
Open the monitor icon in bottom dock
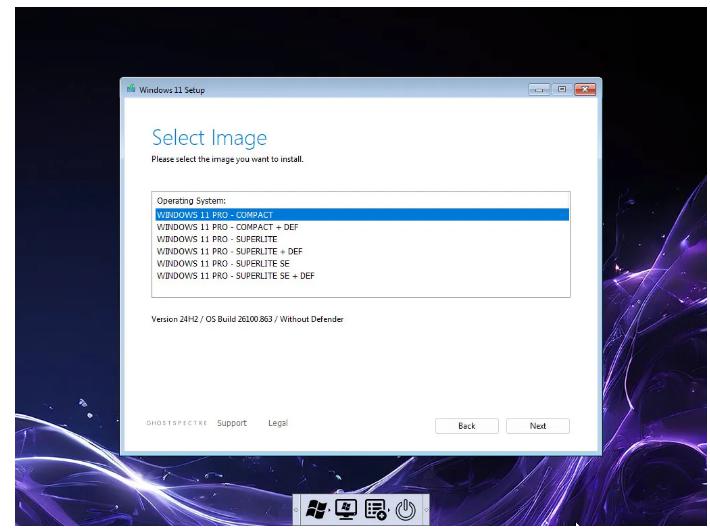(346, 510)
